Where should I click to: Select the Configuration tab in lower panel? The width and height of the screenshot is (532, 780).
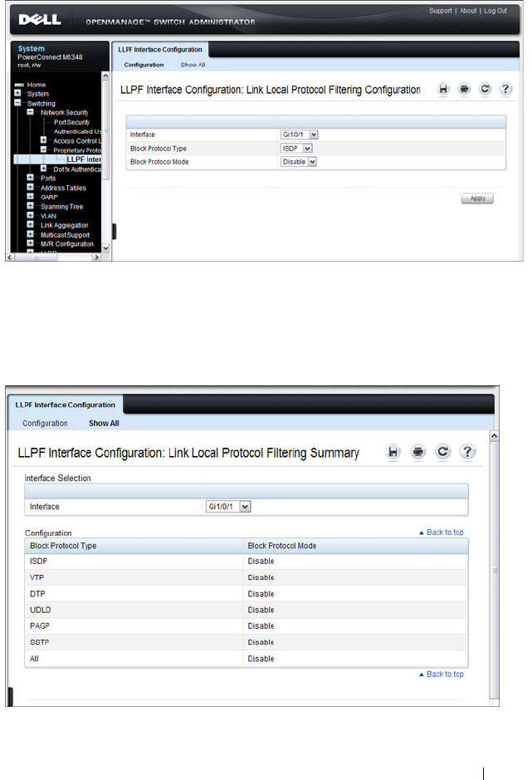pyautogui.click(x=45, y=424)
